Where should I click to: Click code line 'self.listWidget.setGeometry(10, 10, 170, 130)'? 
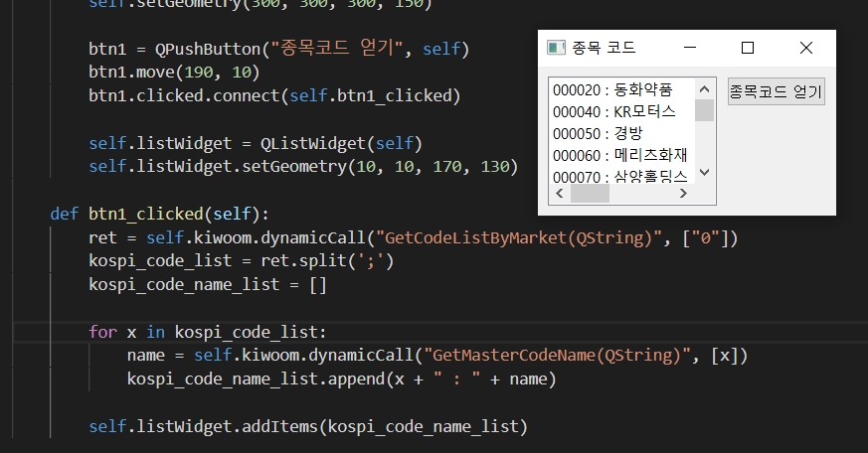pos(303,167)
